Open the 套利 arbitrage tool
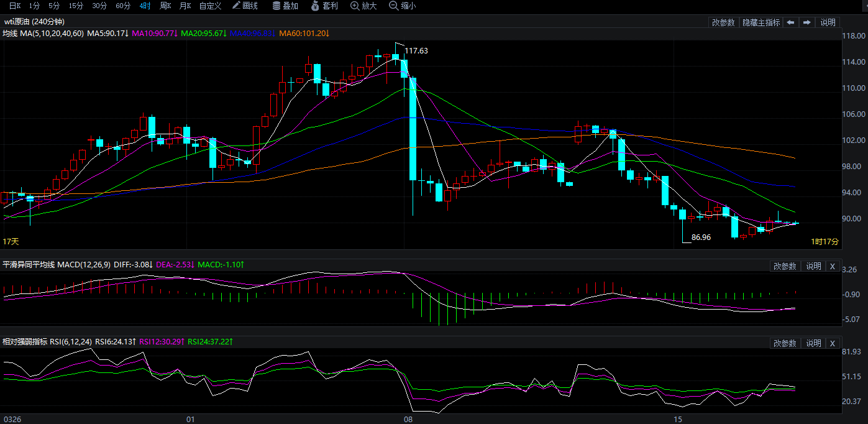The width and height of the screenshot is (868, 424). [324, 6]
